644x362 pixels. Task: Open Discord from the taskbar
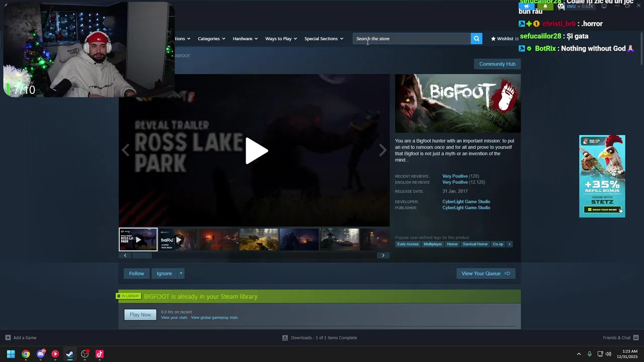pos(41,354)
